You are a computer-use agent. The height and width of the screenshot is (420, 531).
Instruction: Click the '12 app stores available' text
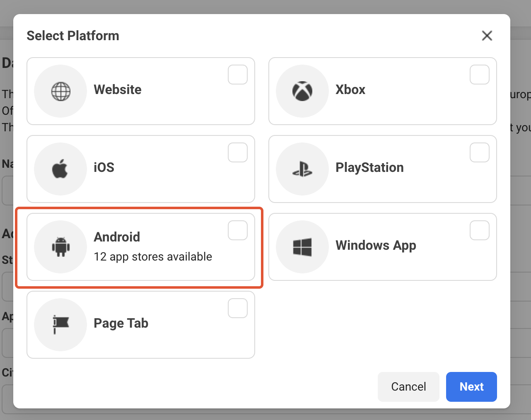pyautogui.click(x=153, y=257)
